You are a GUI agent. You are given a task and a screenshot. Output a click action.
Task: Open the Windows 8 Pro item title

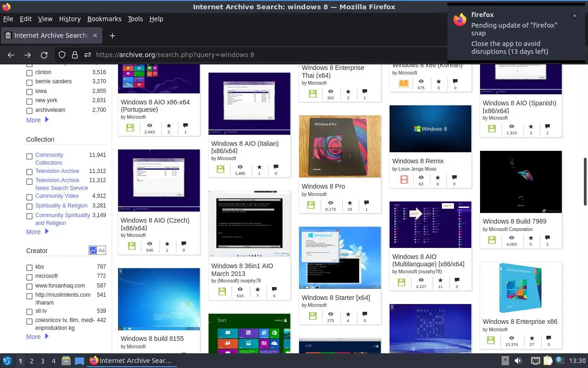click(323, 186)
